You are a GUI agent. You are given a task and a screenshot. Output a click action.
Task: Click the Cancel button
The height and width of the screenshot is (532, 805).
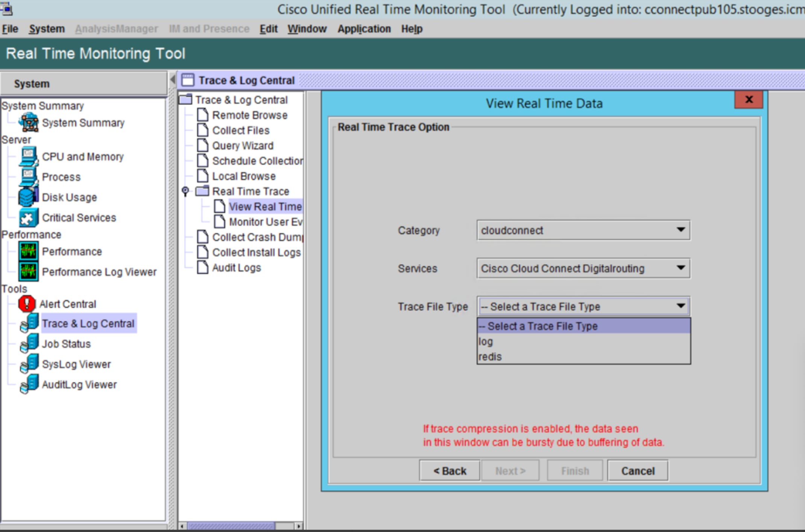coord(638,471)
